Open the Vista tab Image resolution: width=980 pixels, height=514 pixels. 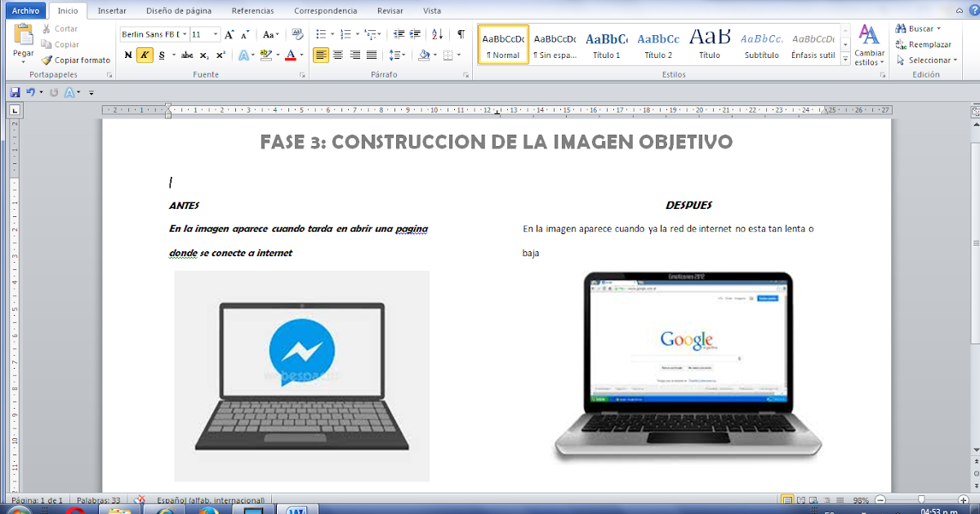pyautogui.click(x=432, y=11)
